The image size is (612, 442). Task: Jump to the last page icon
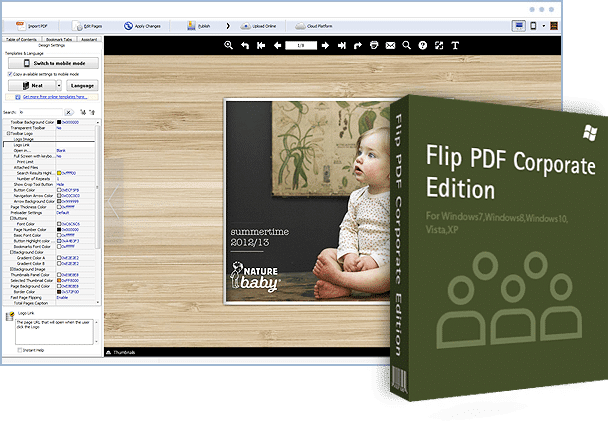coord(342,45)
